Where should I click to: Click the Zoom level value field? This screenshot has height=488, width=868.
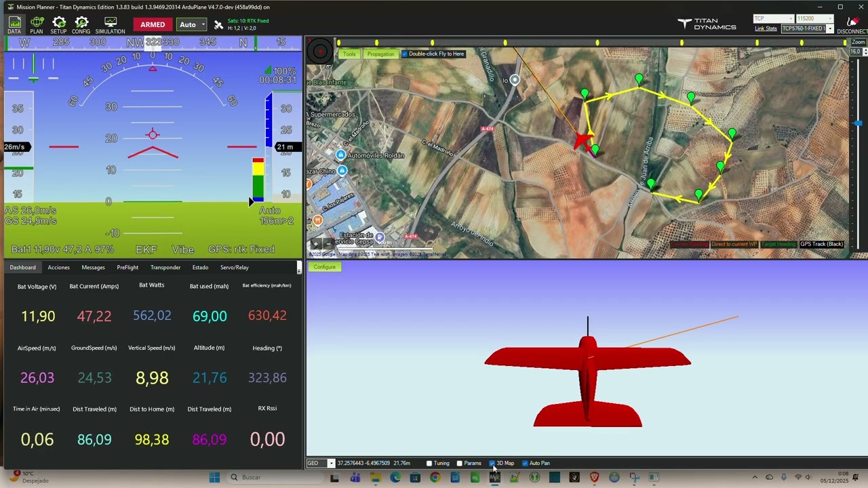[855, 52]
